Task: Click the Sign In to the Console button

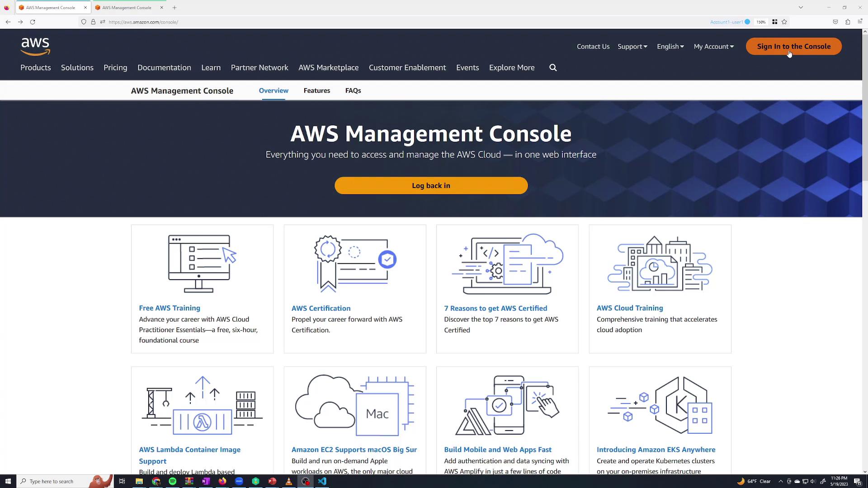Action: [x=793, y=47]
